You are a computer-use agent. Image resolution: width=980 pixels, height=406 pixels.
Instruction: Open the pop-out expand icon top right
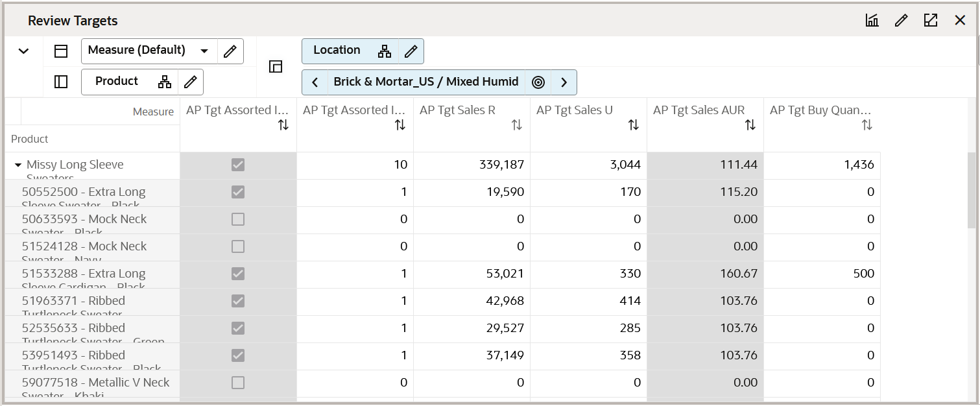tap(931, 20)
